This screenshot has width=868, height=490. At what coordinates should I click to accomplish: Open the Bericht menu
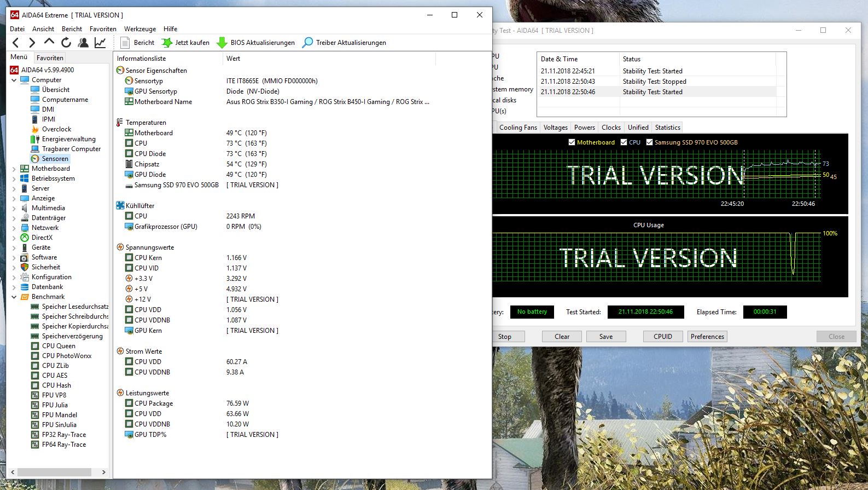click(x=72, y=29)
